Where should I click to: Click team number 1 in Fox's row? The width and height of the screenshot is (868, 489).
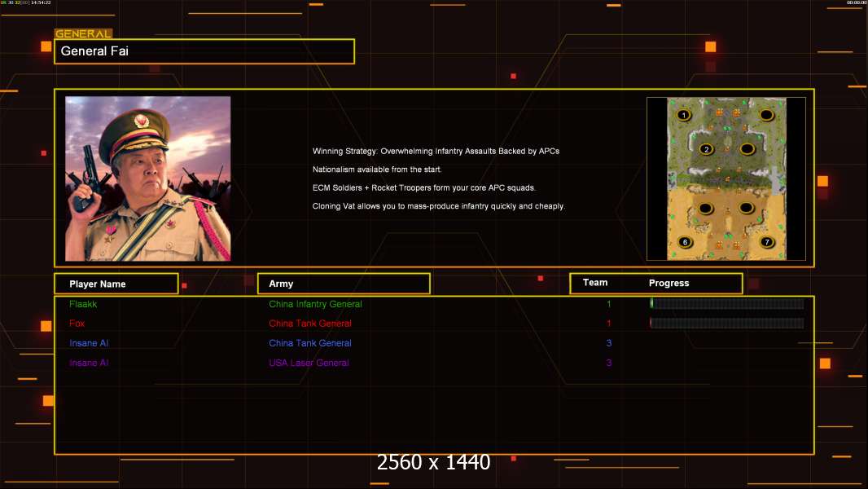609,324
